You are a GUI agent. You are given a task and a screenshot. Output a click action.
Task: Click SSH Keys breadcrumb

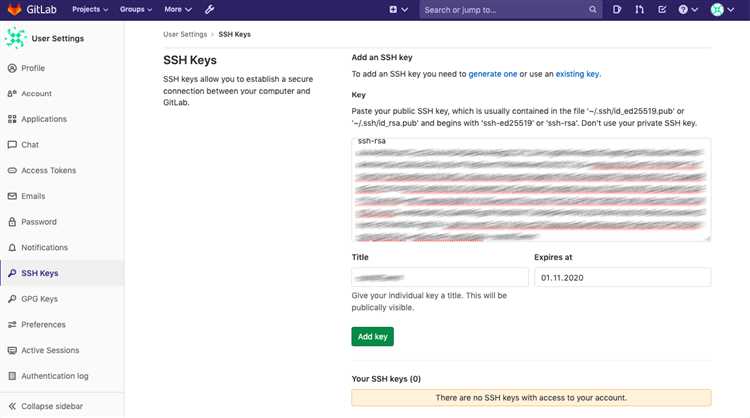[x=234, y=34]
